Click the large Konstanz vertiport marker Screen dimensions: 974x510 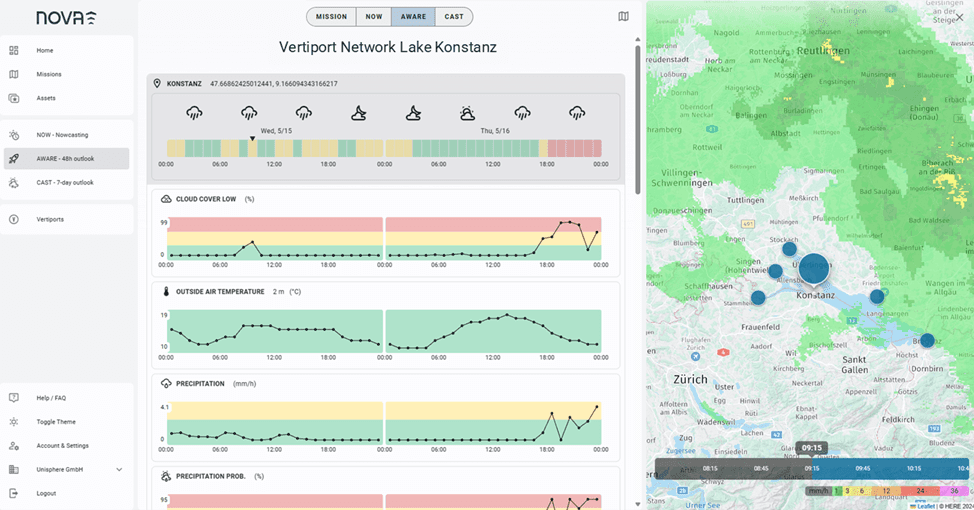(x=813, y=269)
